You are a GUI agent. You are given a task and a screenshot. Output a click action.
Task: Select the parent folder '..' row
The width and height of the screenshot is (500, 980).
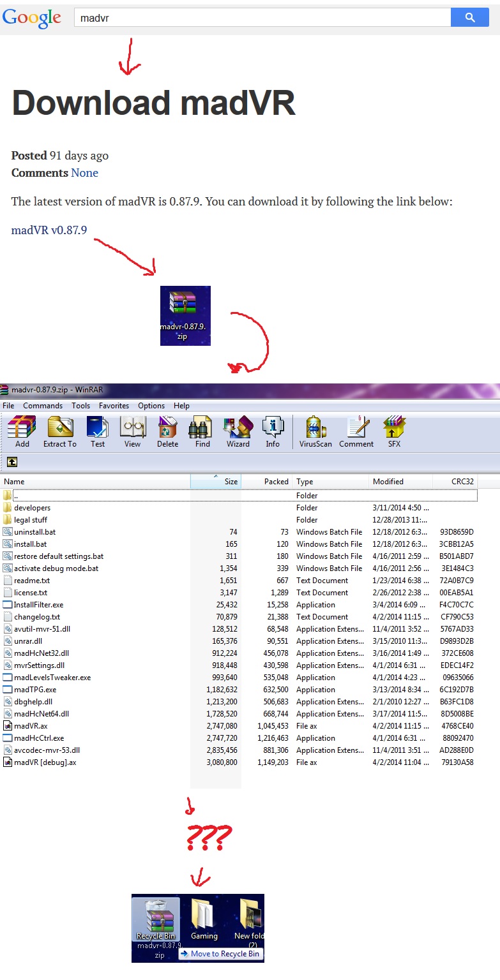pyautogui.click(x=239, y=496)
